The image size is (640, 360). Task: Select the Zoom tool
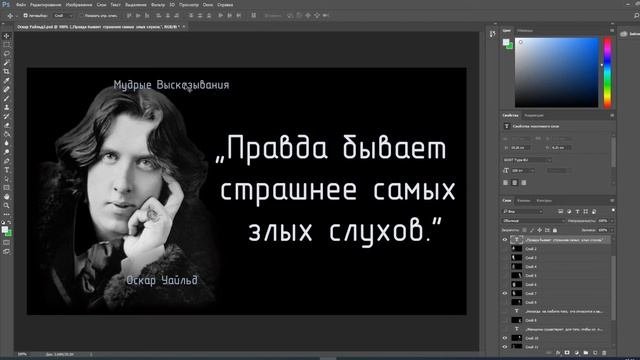(7, 206)
